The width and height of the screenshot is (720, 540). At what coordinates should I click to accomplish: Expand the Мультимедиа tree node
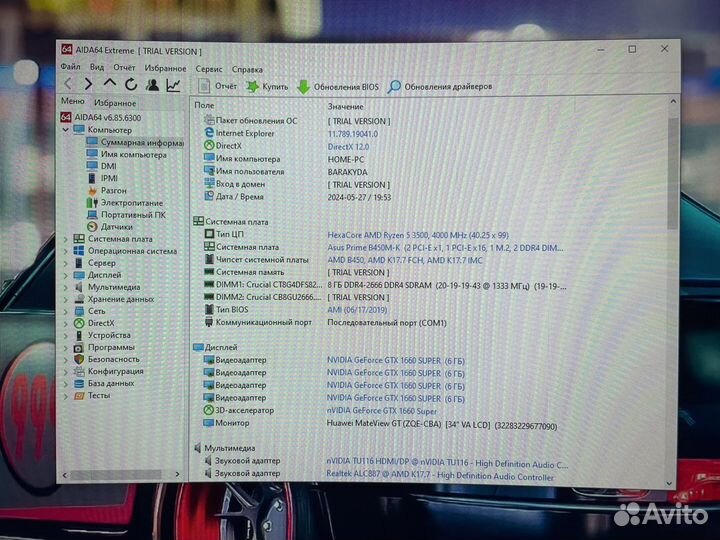pyautogui.click(x=65, y=287)
